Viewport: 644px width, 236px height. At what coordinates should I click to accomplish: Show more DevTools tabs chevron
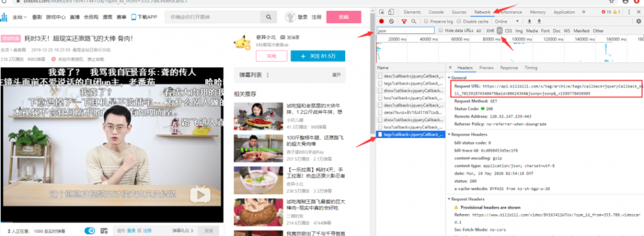[x=584, y=13]
